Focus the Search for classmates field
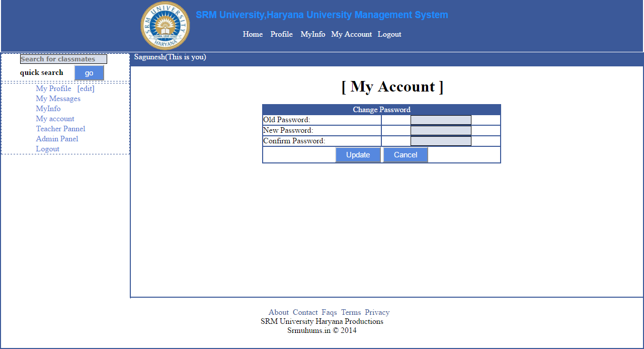The image size is (644, 349). tap(63, 59)
